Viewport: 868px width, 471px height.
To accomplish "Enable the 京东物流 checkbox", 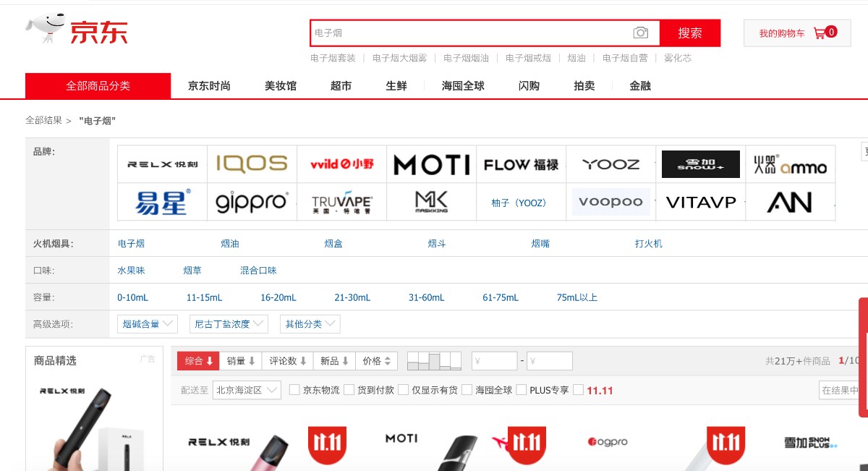I will coord(294,390).
